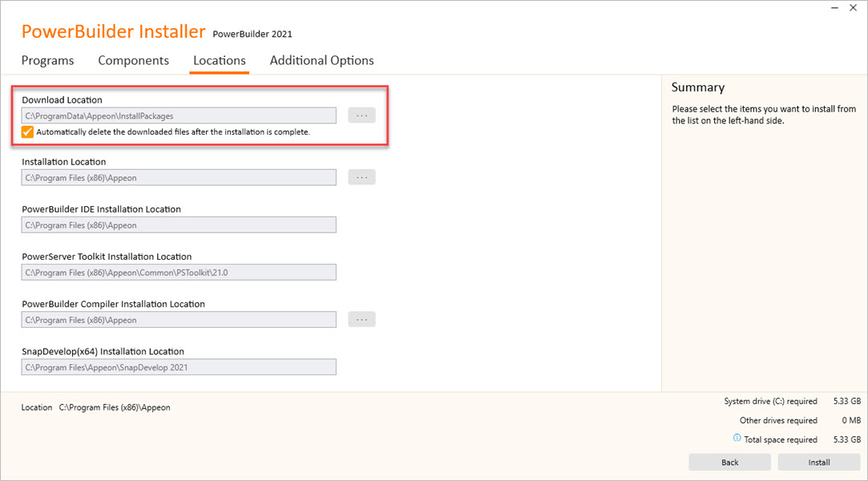Click the PowerServer Toolkit Installation Location field

click(178, 272)
